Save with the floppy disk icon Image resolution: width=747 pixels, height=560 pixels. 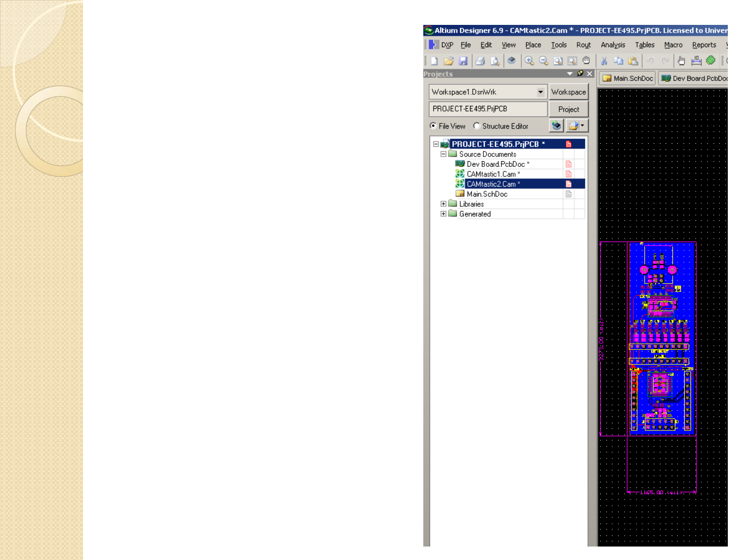[463, 61]
